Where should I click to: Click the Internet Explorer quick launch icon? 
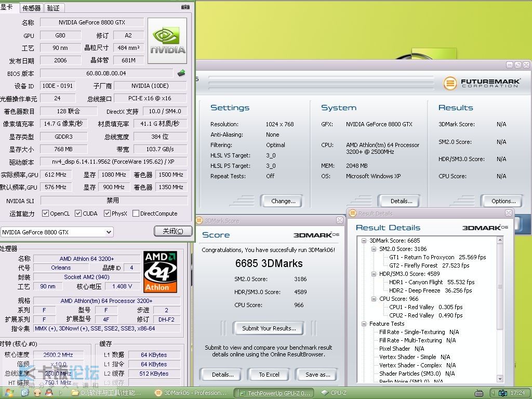(25, 393)
